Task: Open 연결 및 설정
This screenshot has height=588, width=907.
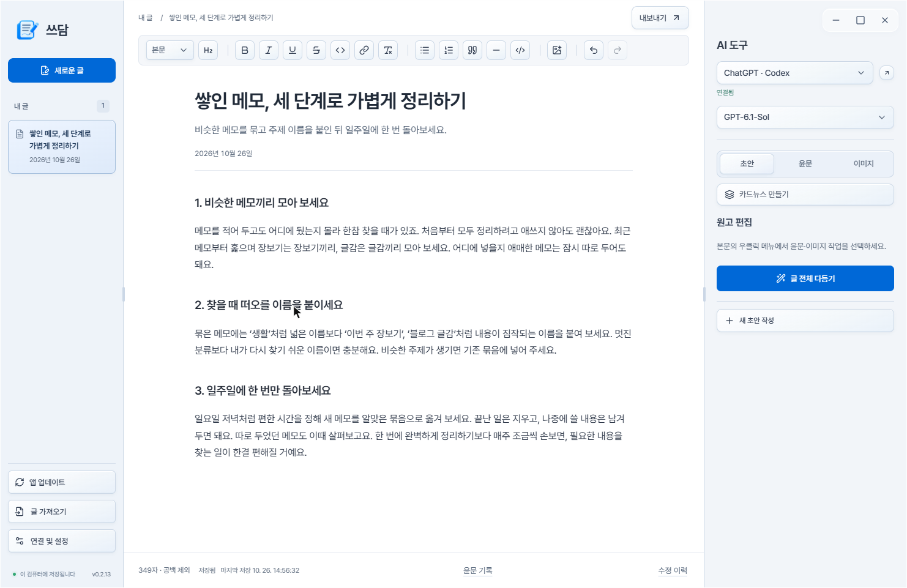Action: (62, 541)
